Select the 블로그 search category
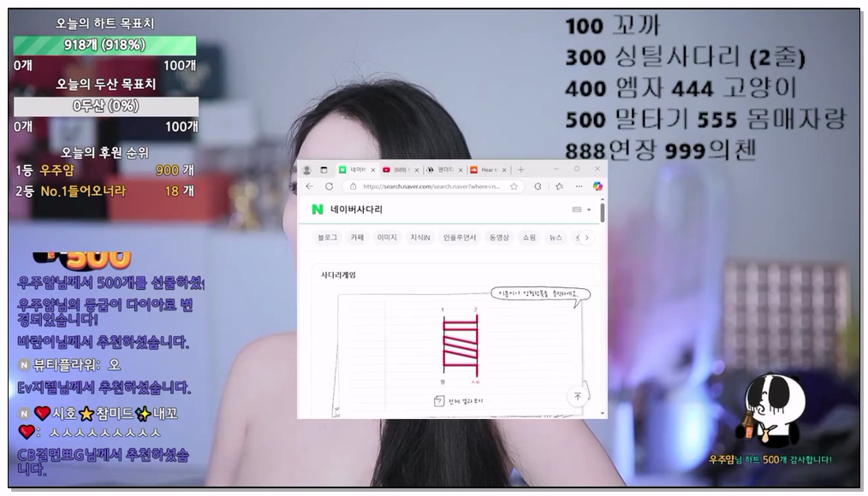 327,238
